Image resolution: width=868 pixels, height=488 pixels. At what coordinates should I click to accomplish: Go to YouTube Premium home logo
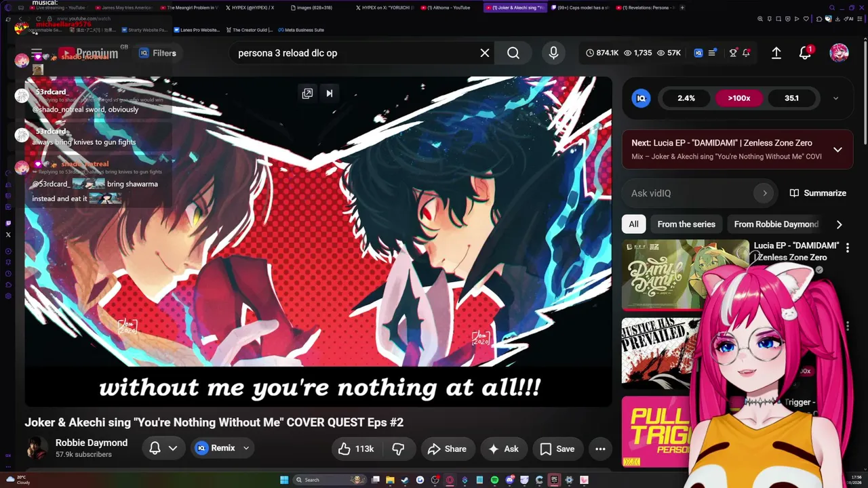pyautogui.click(x=88, y=53)
